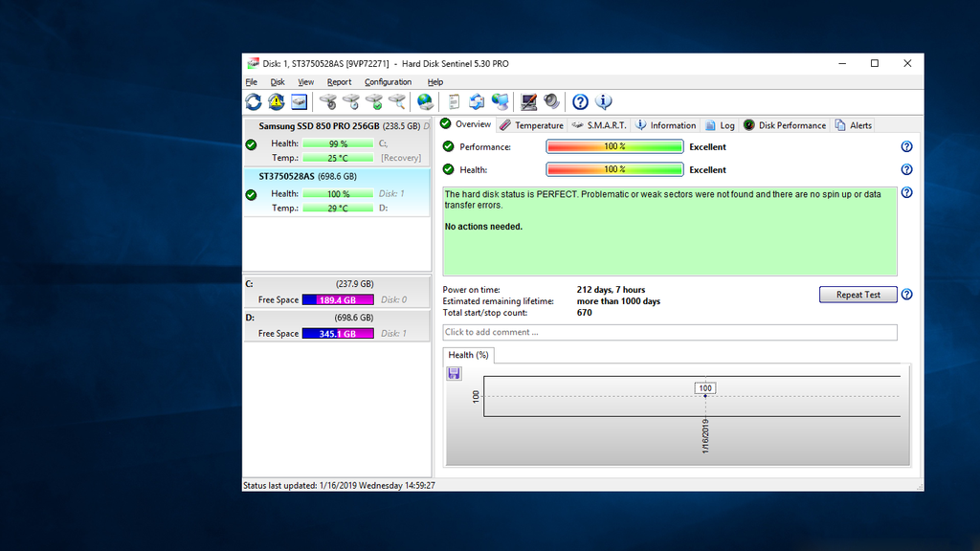Open help with the toolbar question mark icon
The height and width of the screenshot is (551, 980).
[580, 101]
